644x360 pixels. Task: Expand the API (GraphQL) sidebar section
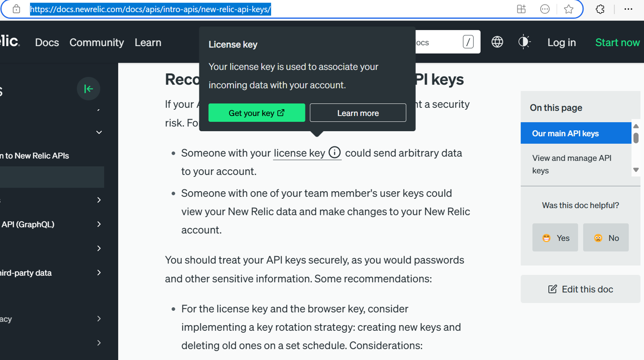(x=98, y=224)
